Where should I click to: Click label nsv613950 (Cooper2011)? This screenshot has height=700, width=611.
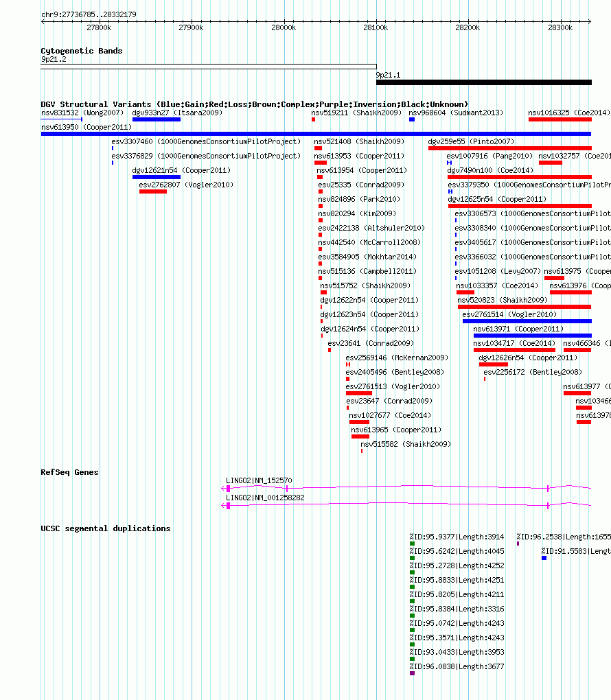tap(87, 127)
